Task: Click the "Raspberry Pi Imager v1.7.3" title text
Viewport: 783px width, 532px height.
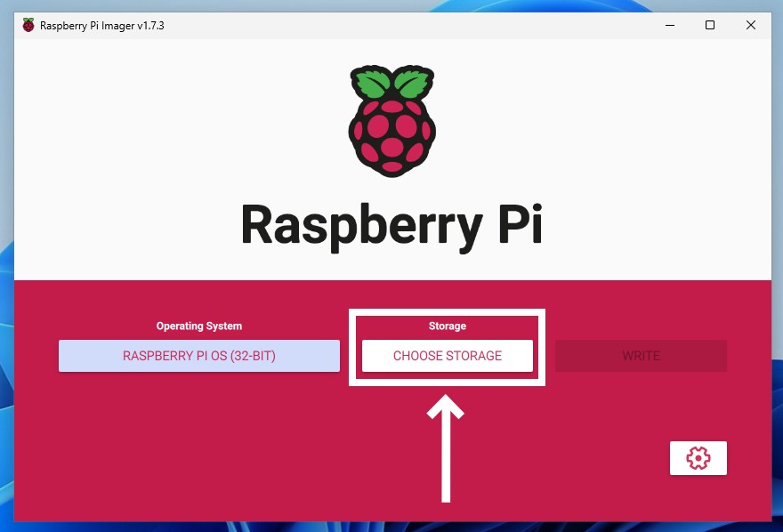Action: click(x=101, y=26)
